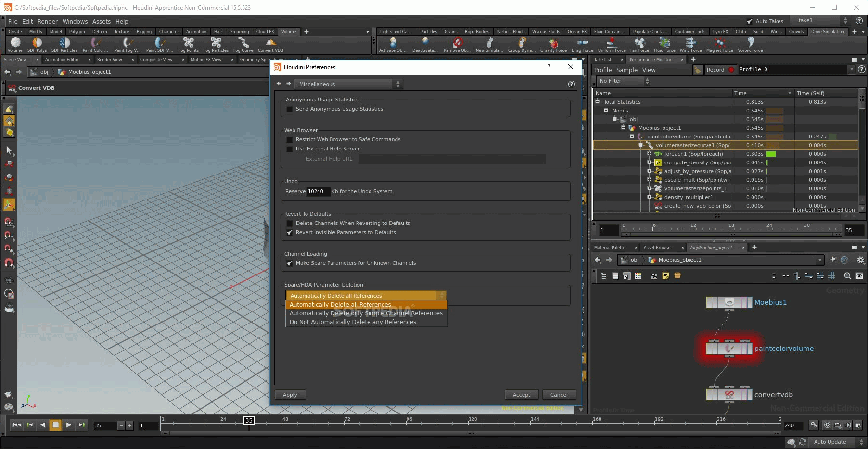Select the Volume shelf tool
The height and width of the screenshot is (449, 868).
15,45
